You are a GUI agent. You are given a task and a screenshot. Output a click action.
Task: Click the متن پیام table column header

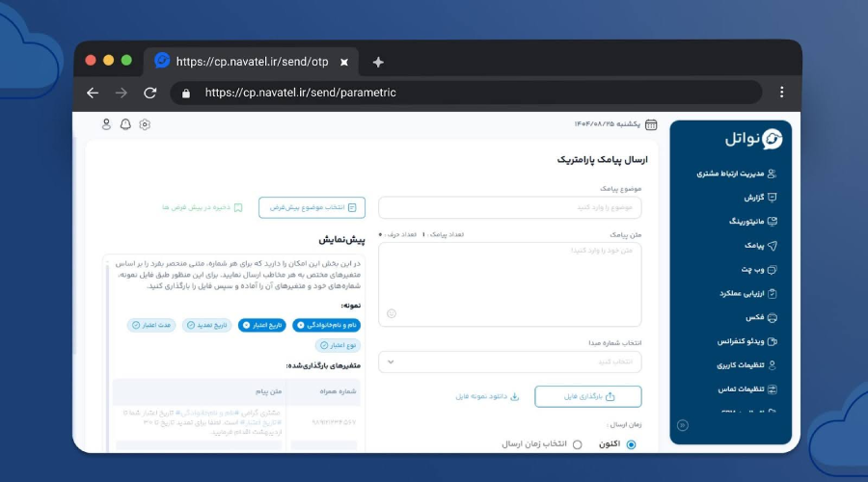(268, 391)
